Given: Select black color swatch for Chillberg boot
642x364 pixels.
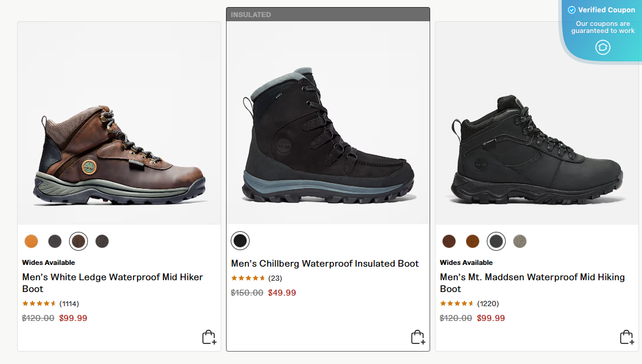Looking at the screenshot, I should point(240,241).
